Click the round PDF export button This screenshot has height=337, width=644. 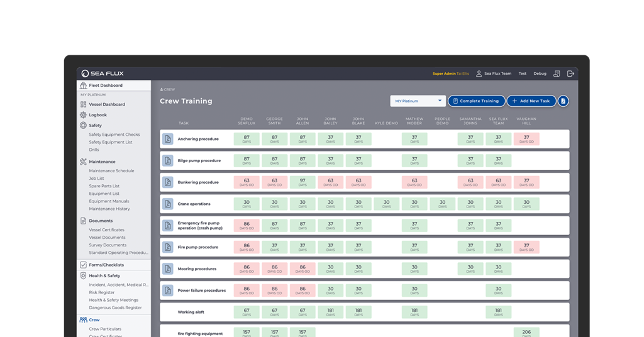click(563, 101)
